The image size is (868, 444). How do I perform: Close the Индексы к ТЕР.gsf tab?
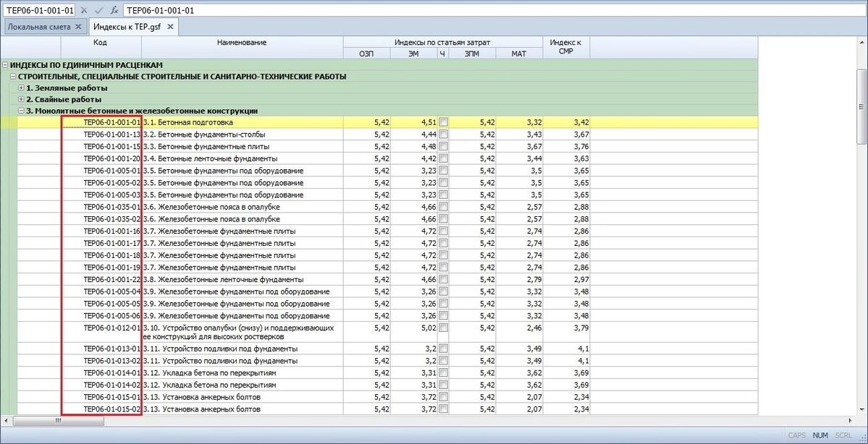coord(170,27)
